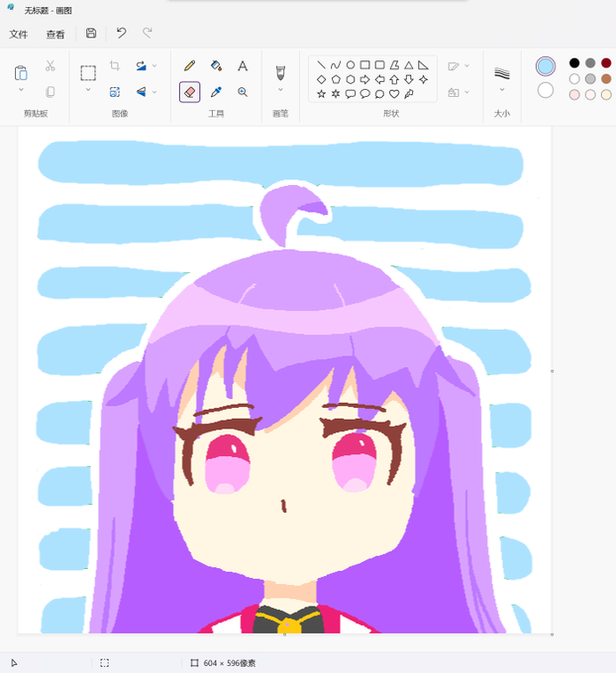Select the Text tool
616x673 pixels.
(243, 65)
